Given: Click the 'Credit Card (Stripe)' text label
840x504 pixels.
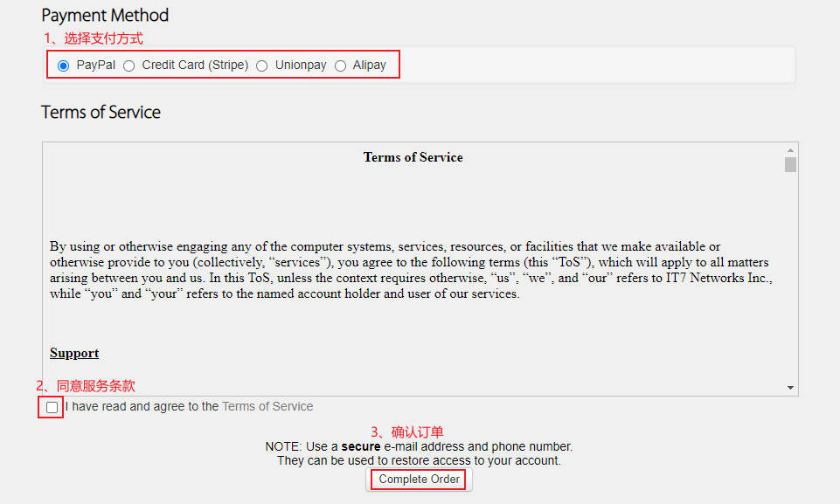Looking at the screenshot, I should [x=195, y=66].
